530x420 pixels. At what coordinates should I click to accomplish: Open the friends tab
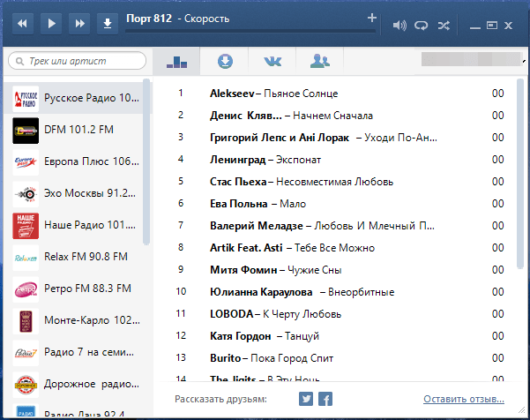(320, 61)
